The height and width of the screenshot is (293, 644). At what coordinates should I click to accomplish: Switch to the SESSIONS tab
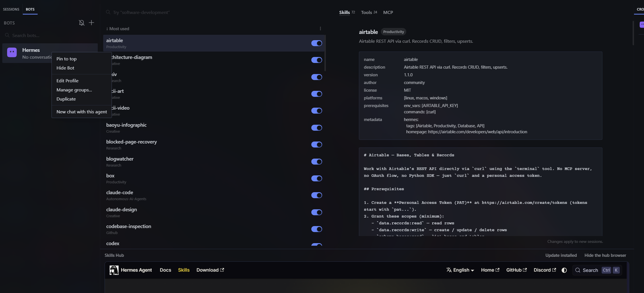pos(11,9)
